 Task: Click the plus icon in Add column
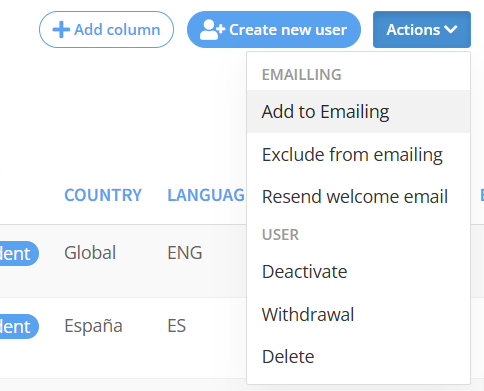point(61,30)
